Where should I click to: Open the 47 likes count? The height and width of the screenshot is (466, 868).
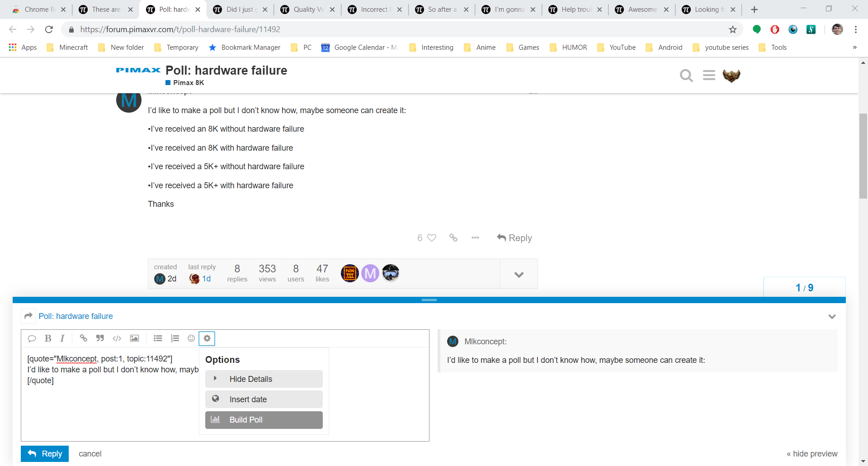coord(322,273)
